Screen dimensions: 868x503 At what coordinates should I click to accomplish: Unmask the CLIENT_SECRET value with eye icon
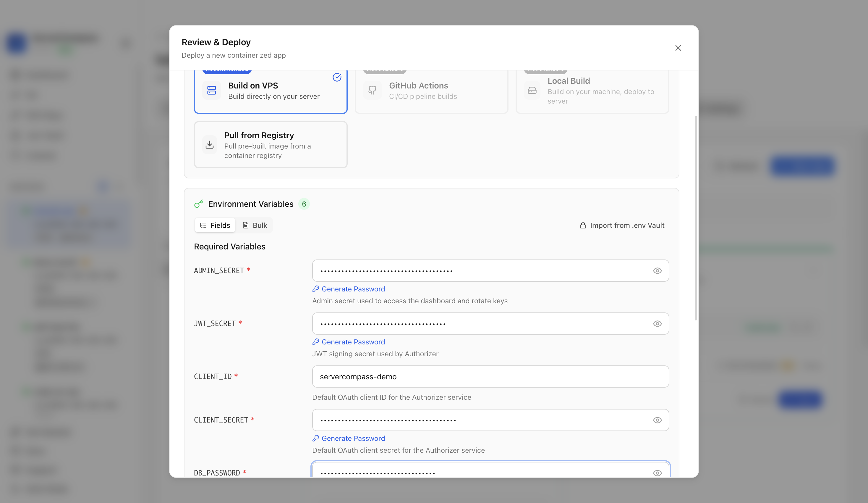(657, 420)
